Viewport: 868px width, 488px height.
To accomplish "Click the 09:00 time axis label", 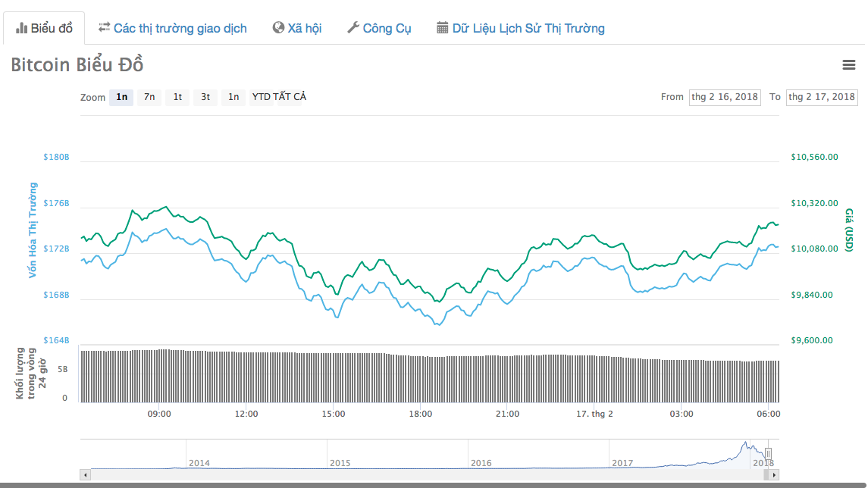I will click(159, 414).
